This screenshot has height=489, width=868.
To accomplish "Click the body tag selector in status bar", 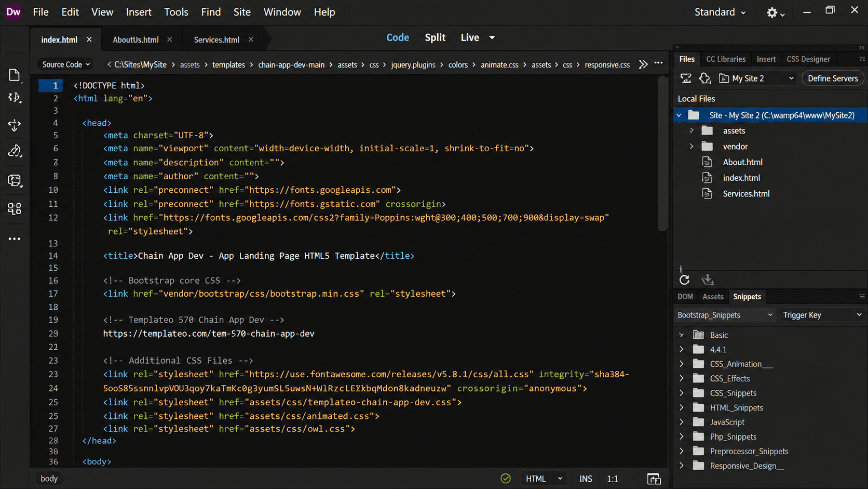I will [x=49, y=479].
